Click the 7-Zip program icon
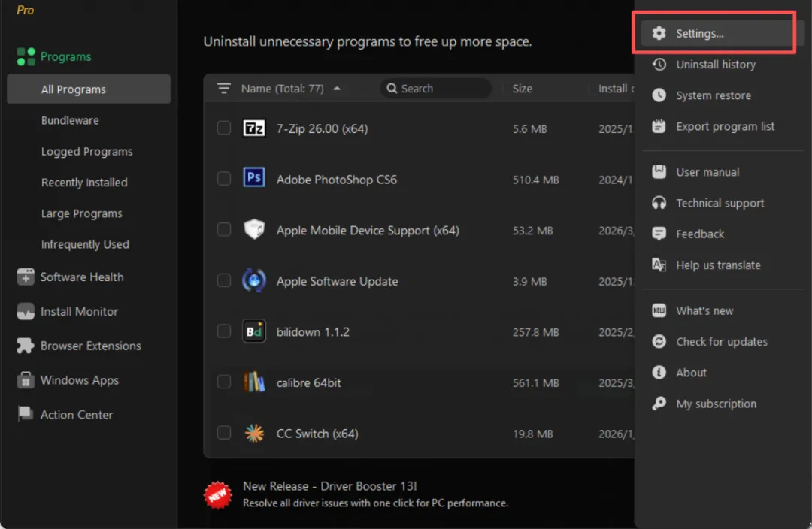This screenshot has width=812, height=529. [254, 128]
